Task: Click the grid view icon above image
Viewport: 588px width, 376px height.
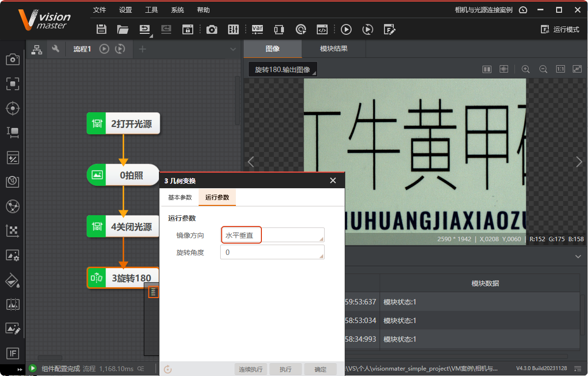Action: pos(504,69)
